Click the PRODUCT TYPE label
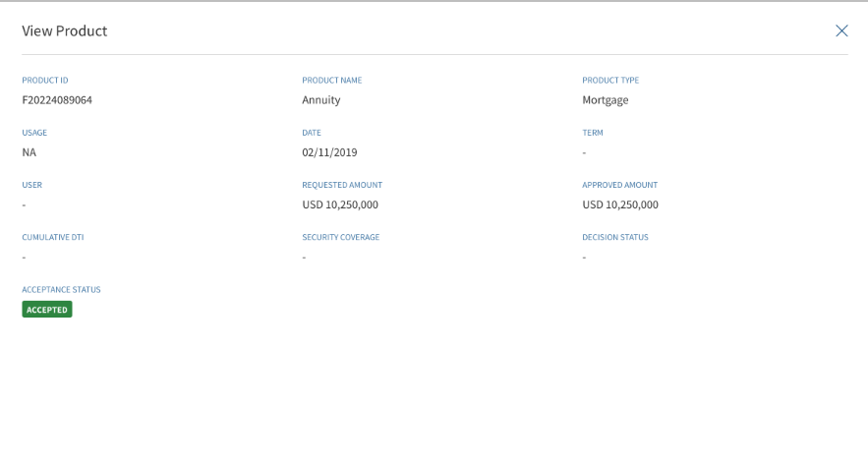Screen dimensions: 868x466 click(610, 81)
